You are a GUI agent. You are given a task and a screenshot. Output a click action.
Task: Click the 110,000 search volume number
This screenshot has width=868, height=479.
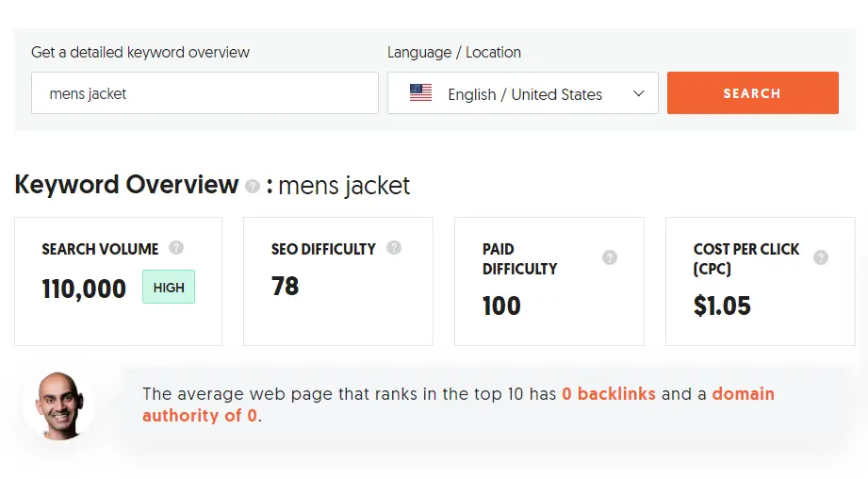coord(84,289)
